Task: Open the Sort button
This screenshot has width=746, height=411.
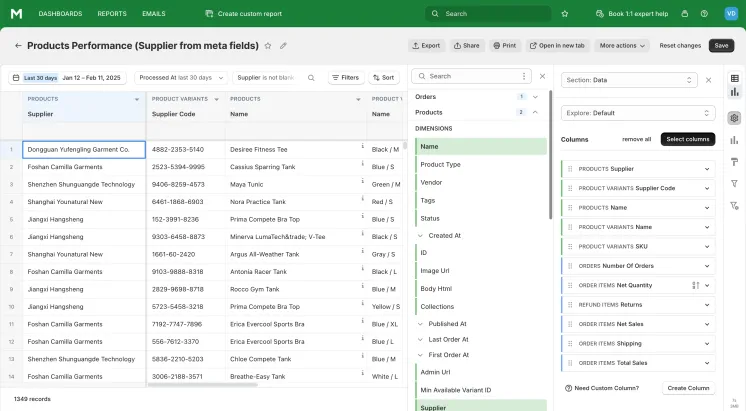Action: 383,78
